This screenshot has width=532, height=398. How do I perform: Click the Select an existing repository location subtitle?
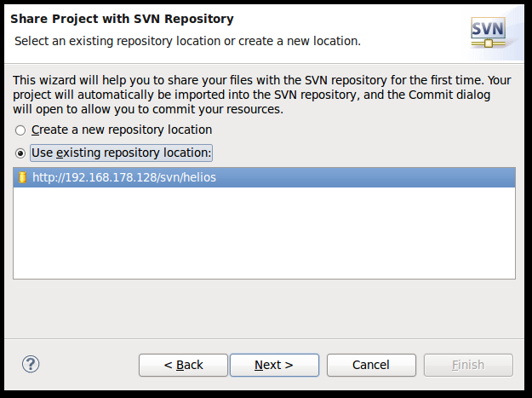[x=187, y=41]
